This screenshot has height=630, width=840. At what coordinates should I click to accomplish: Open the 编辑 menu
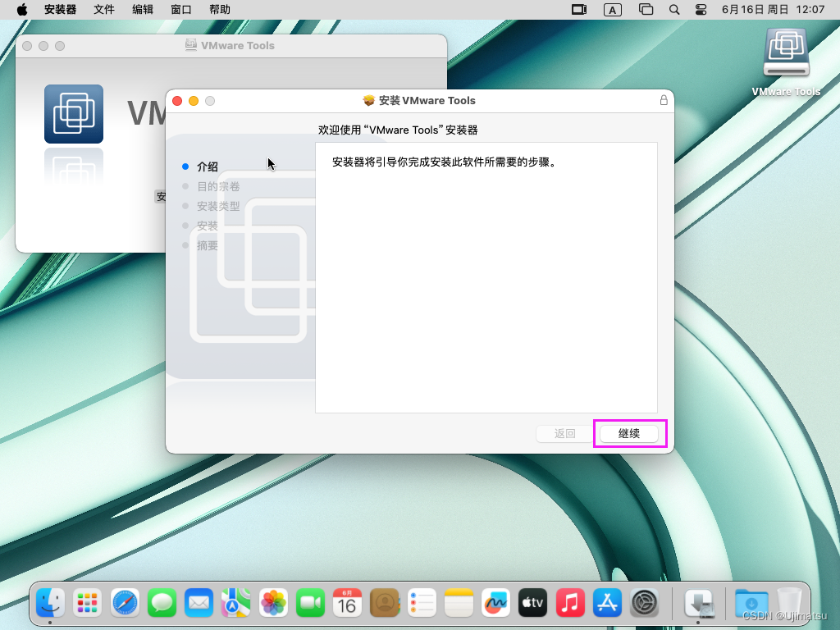[x=143, y=10]
